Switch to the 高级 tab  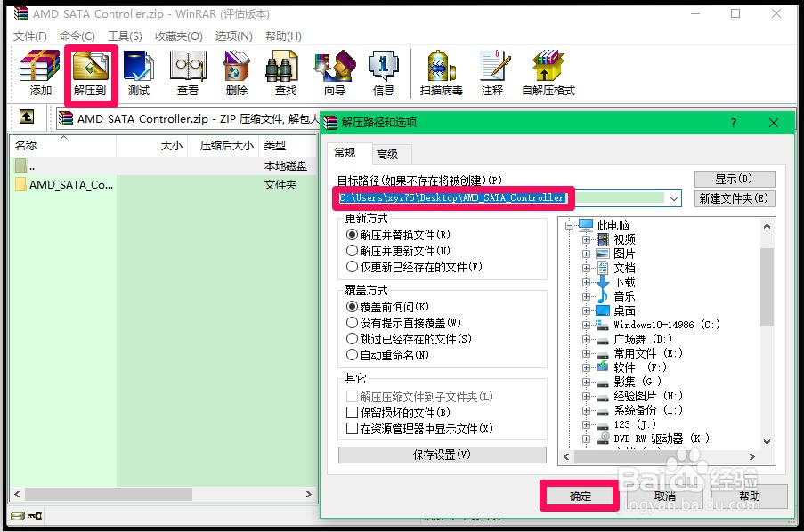(x=389, y=153)
